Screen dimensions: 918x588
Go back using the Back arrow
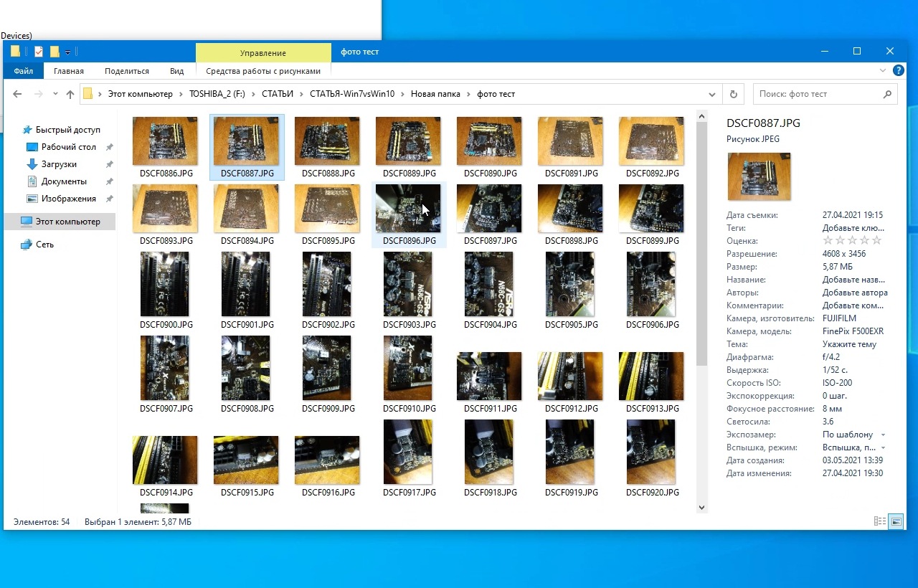pos(17,94)
